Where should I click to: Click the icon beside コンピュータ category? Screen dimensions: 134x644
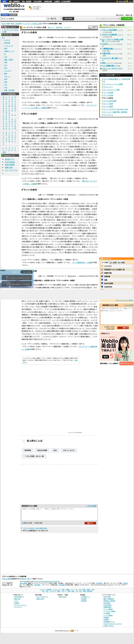point(3,46)
